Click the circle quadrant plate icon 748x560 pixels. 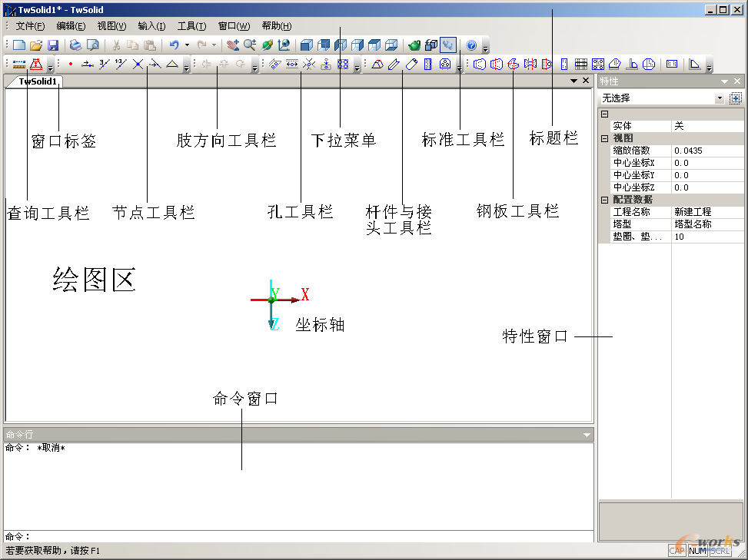[649, 64]
